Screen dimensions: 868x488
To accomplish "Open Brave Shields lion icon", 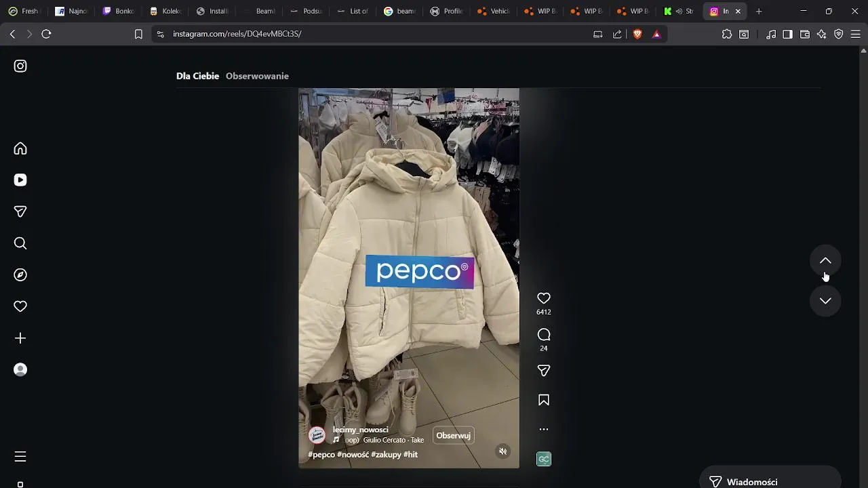I will click(x=637, y=34).
